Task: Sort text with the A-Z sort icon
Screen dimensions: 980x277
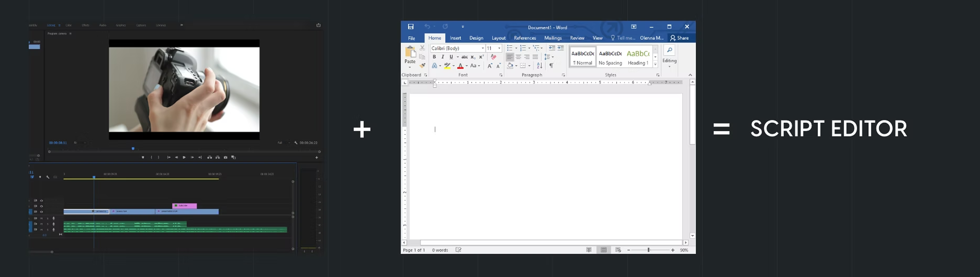Action: (539, 66)
